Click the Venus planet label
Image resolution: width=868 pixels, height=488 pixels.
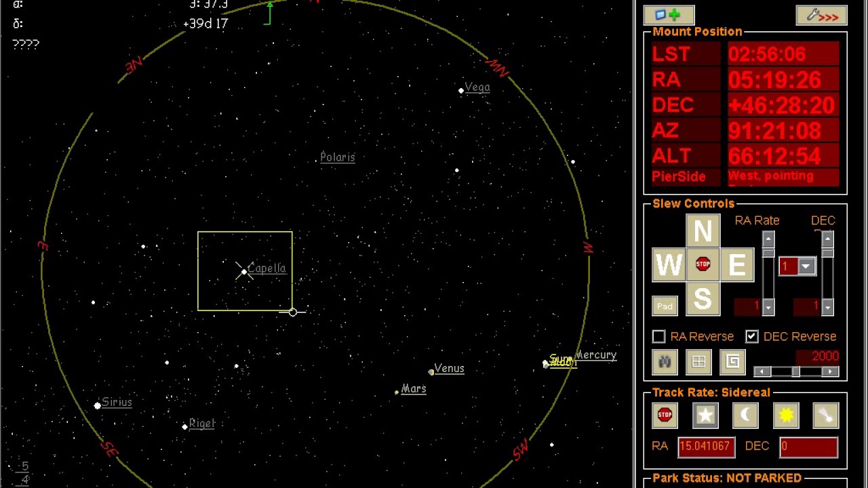point(449,369)
